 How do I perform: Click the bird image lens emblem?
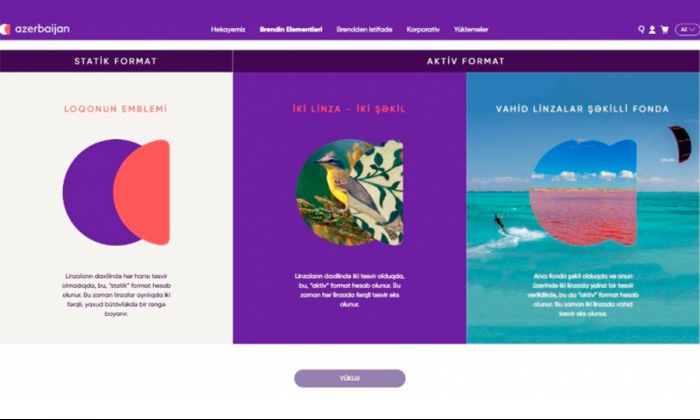pos(350,192)
